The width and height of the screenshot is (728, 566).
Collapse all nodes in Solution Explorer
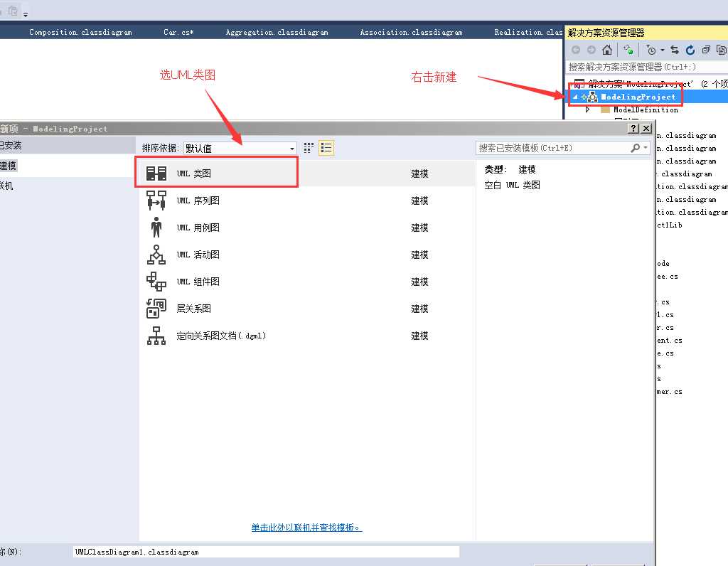706,50
